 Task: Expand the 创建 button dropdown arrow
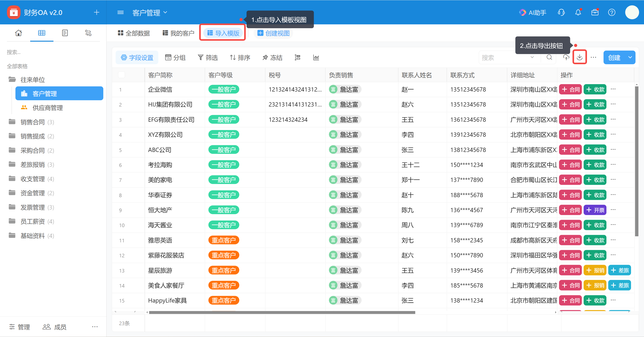pyautogui.click(x=630, y=58)
